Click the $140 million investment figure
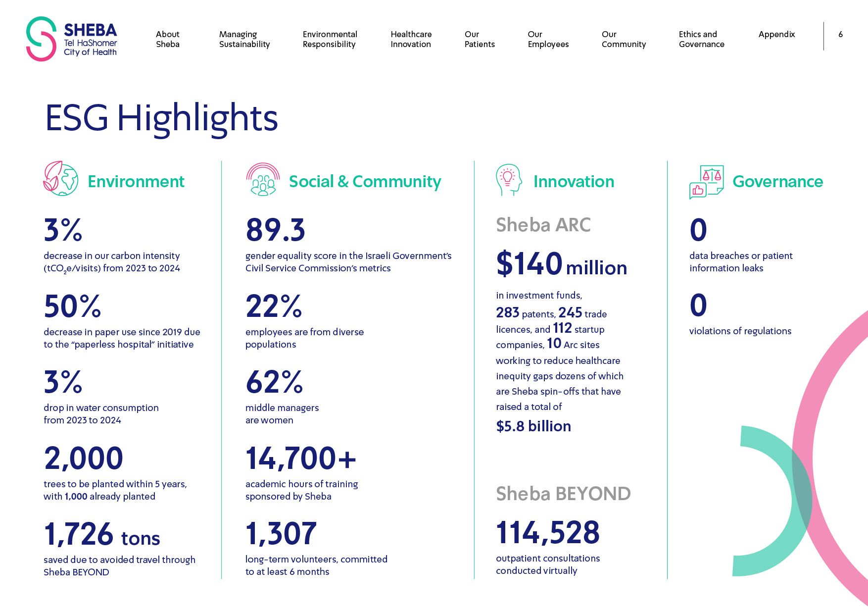This screenshot has height=614, width=868. pyautogui.click(x=561, y=264)
